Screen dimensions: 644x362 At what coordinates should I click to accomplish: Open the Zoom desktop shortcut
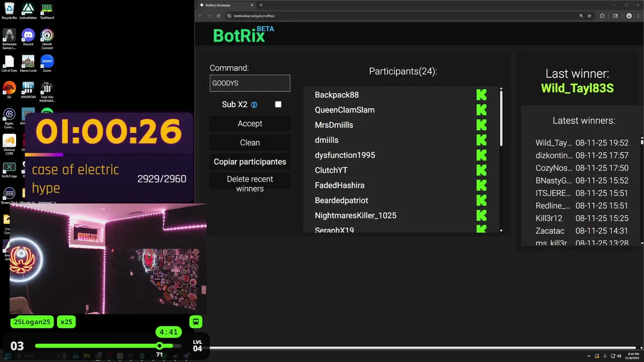pos(47,64)
